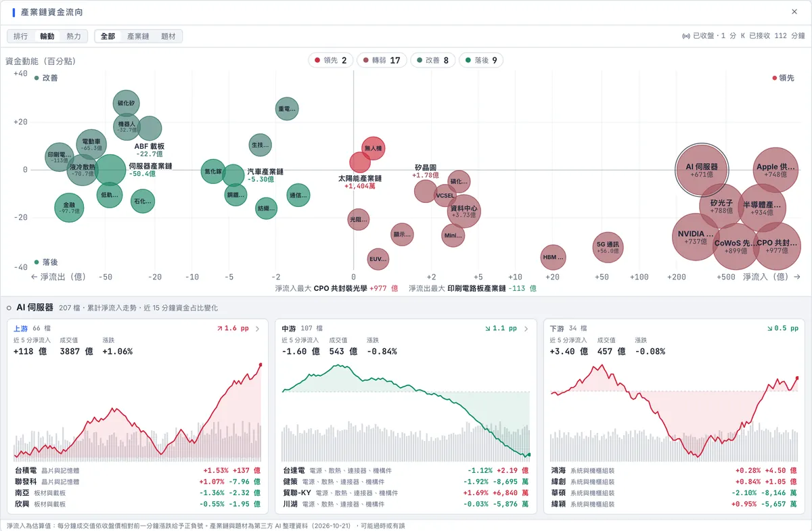This screenshot has width=812, height=531.
Task: Filter by 題材 only
Action: [168, 37]
